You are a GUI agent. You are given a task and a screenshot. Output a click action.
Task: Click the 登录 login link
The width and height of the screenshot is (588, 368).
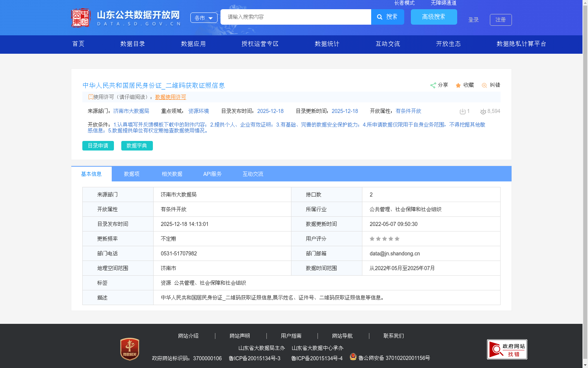coord(474,20)
